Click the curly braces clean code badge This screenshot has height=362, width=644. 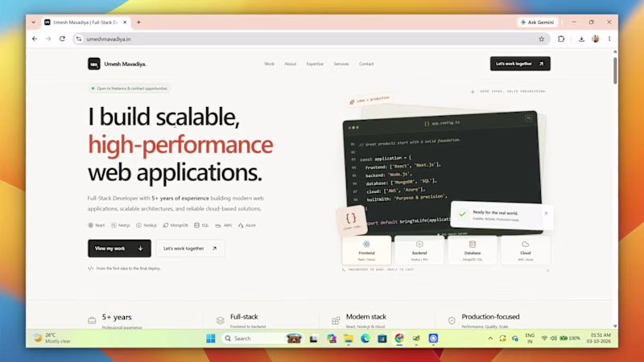coord(351,220)
